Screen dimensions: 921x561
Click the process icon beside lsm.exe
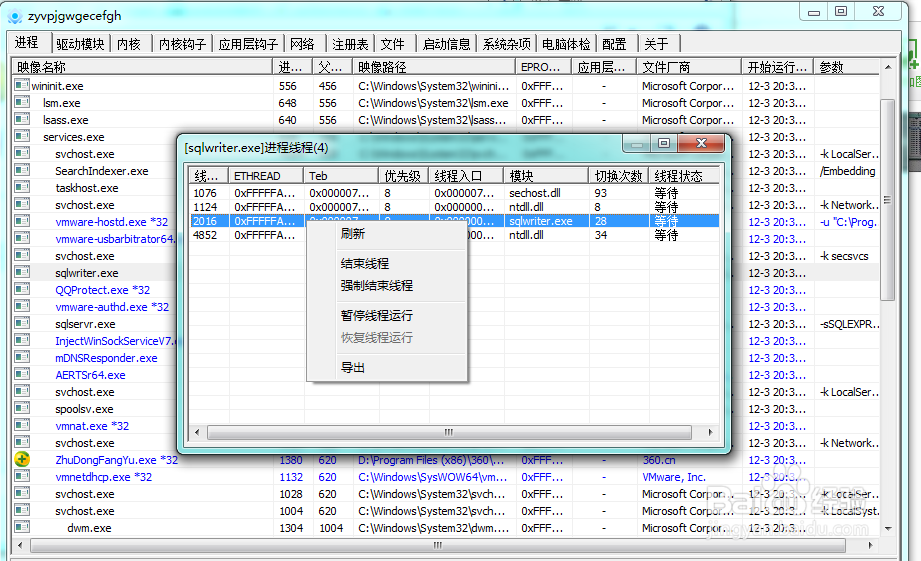(22, 102)
